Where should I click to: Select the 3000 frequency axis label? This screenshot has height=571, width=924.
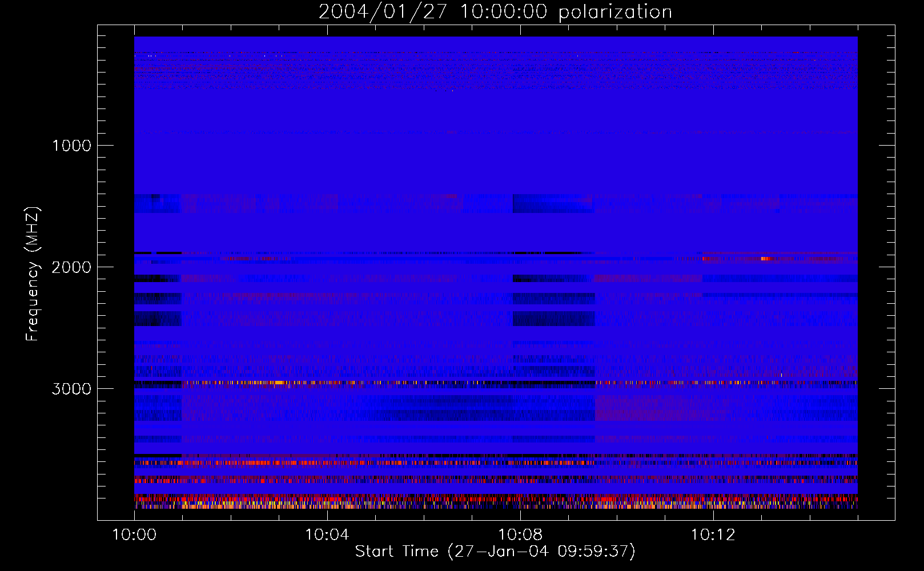[x=71, y=389]
